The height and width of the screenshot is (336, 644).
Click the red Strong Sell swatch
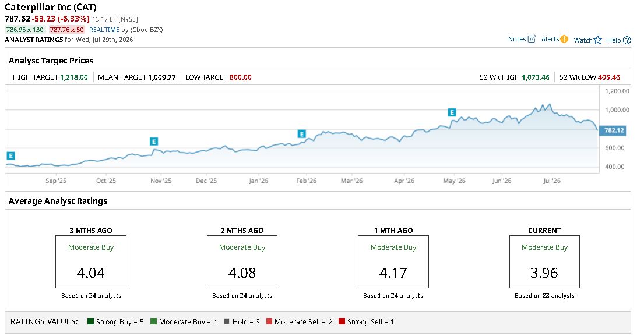pyautogui.click(x=342, y=321)
